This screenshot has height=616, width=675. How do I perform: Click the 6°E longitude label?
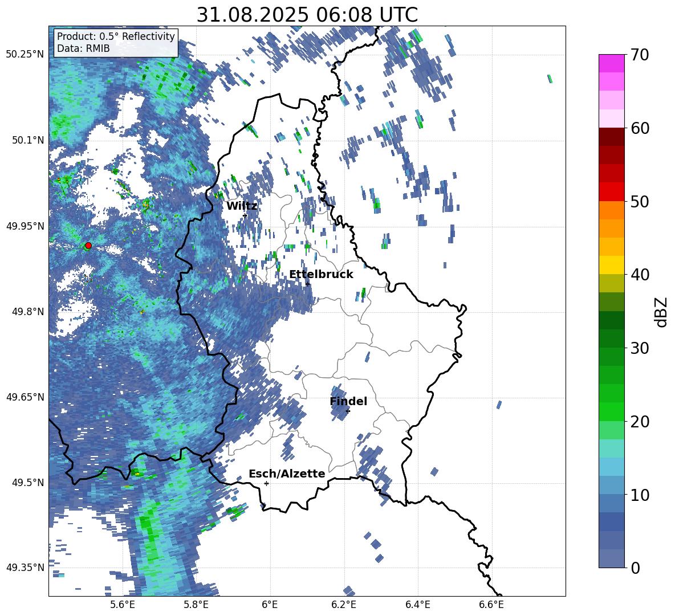pos(270,605)
